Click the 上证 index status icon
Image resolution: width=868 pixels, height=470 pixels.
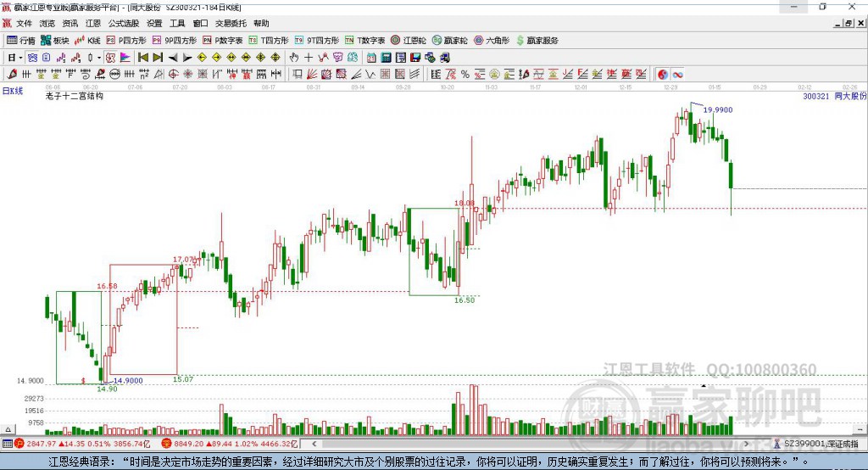point(19,444)
